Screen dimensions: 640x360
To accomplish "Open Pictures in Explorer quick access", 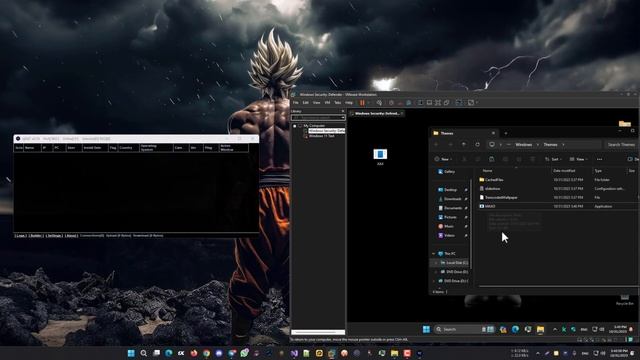I will click(448, 217).
